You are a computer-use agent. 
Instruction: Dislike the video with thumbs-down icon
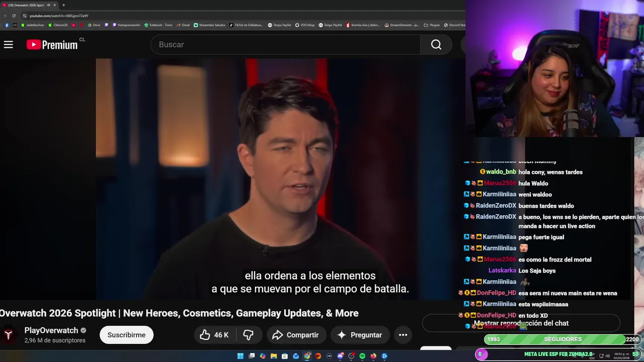tap(248, 335)
